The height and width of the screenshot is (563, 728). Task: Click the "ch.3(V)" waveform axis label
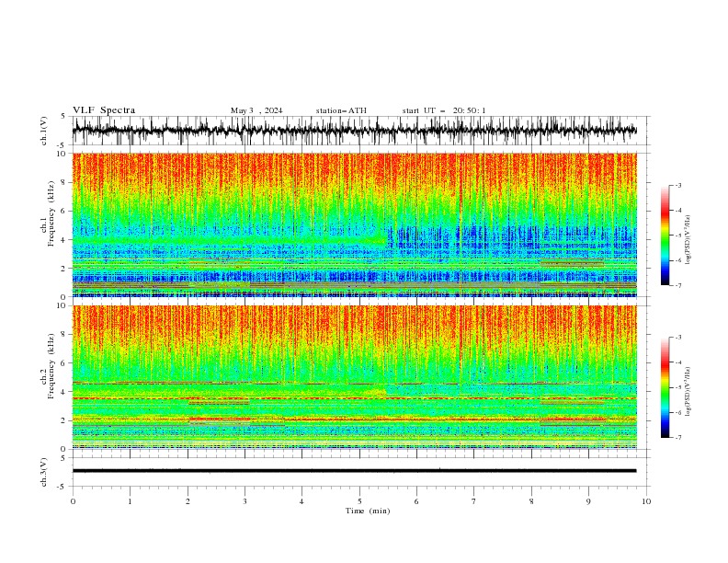click(44, 472)
